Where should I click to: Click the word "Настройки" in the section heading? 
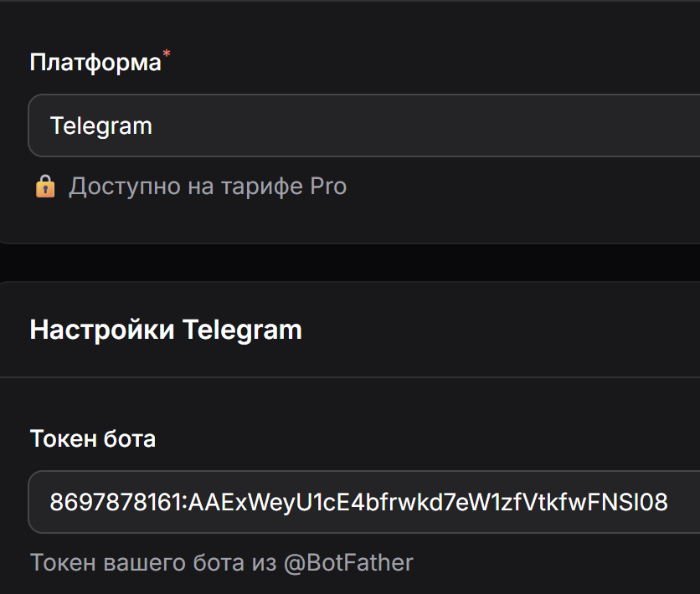tap(102, 330)
